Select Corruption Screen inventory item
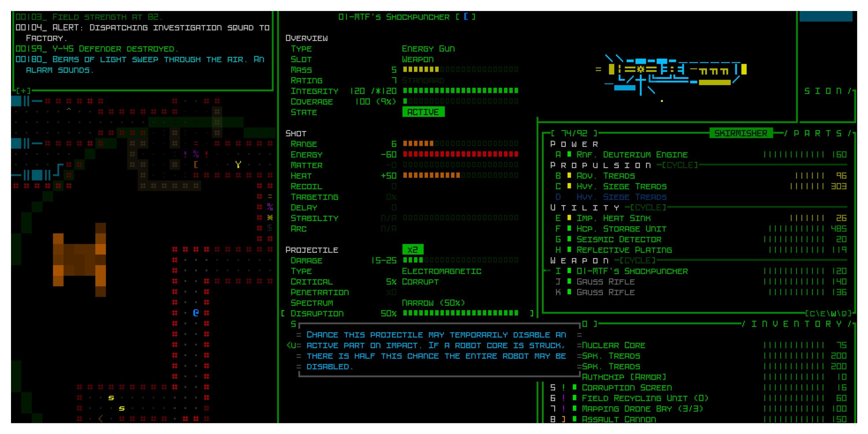 click(x=627, y=388)
